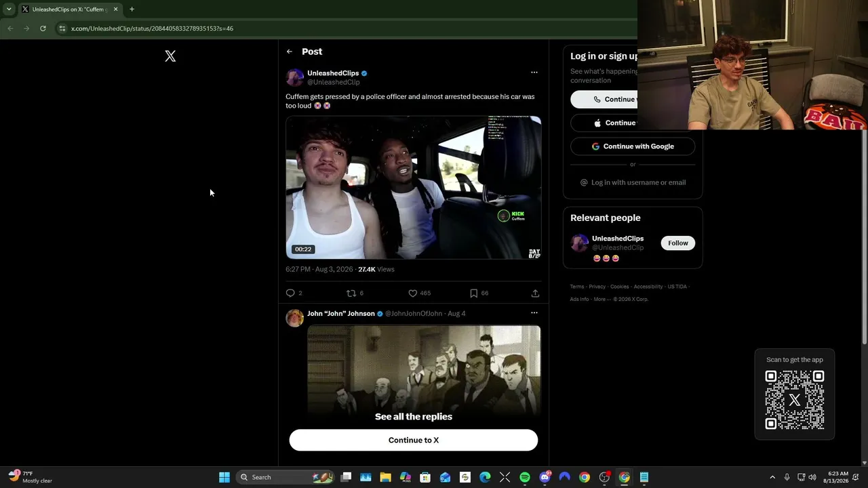Choose Continue with Google sign-in
Screen dimensions: 868x488
633,146
